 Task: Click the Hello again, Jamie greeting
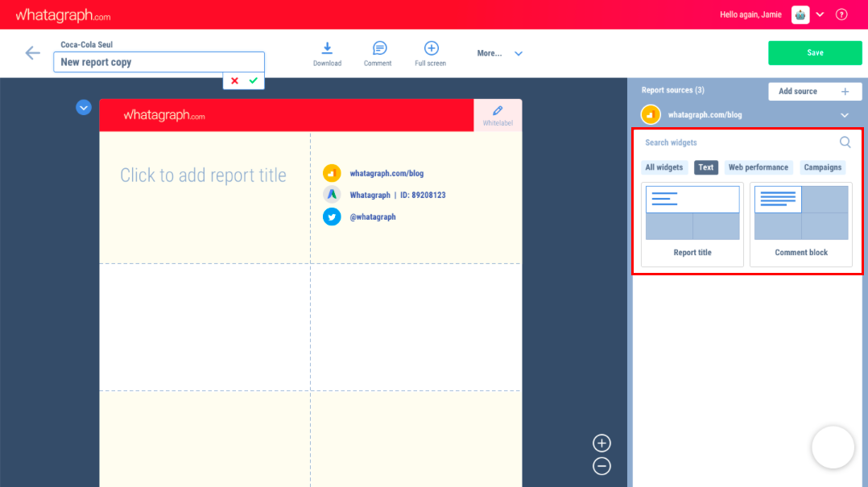tap(750, 15)
